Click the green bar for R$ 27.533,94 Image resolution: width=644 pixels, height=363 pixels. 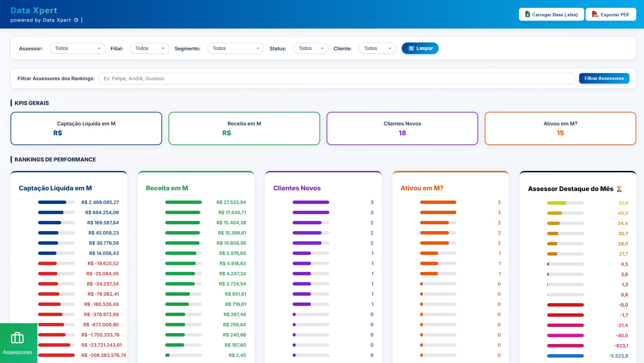[x=183, y=202]
